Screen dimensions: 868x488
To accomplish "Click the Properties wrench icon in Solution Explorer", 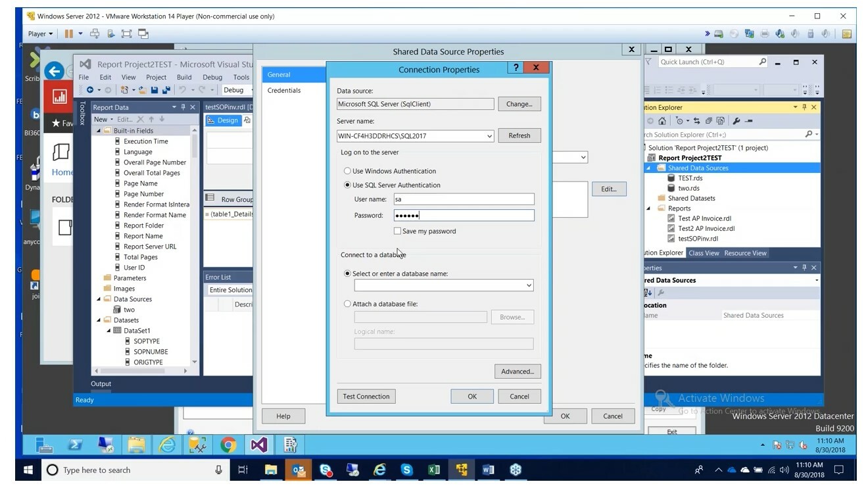I will point(736,120).
